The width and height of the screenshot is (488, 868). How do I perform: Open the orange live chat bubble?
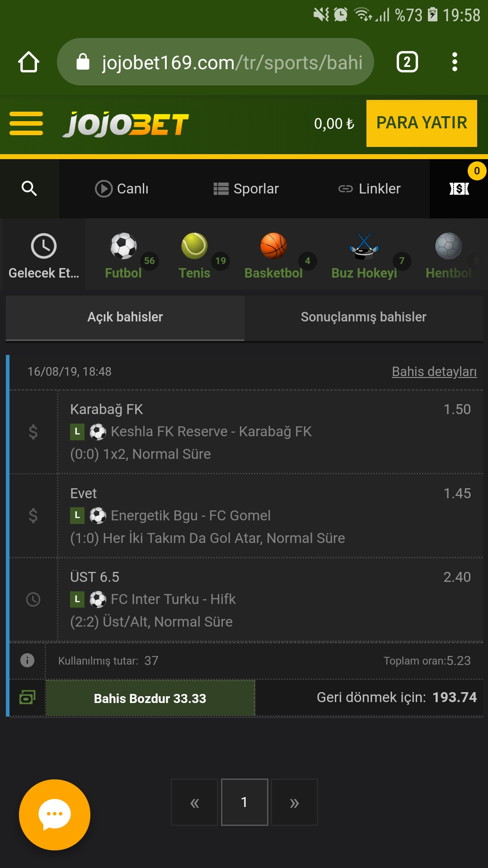55,815
